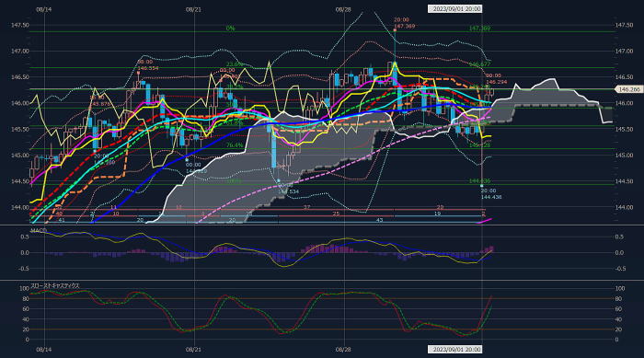
Task: Click the 08/28 date on the bottom axis
Action: coord(343,350)
